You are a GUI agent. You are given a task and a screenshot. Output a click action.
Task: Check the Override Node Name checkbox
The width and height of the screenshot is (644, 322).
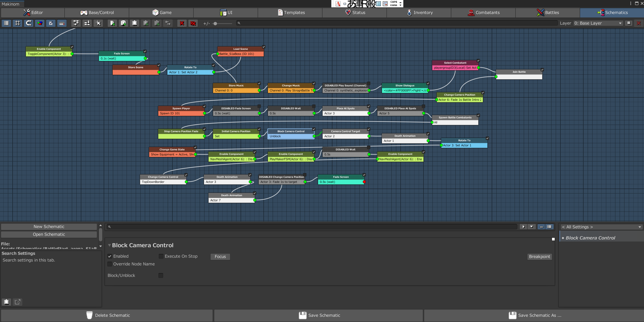click(109, 264)
